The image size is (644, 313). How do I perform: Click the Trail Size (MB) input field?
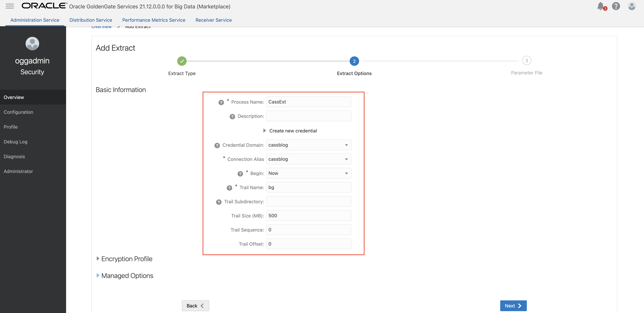pos(309,216)
